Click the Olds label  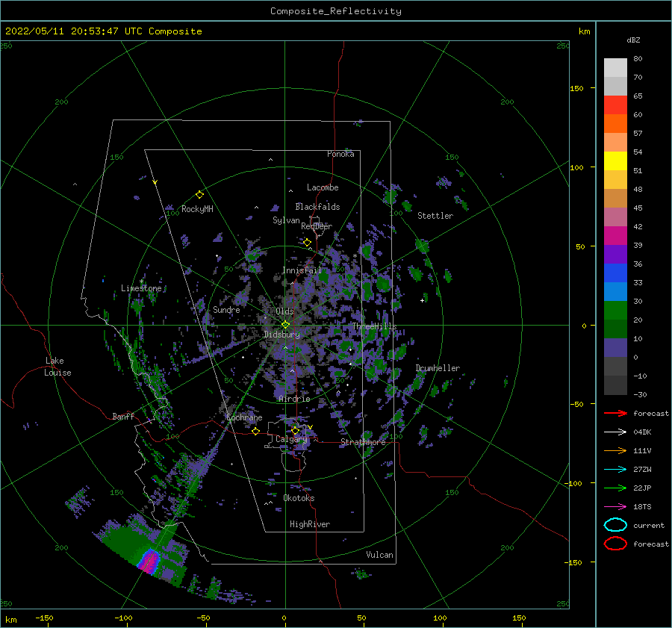[x=284, y=311]
